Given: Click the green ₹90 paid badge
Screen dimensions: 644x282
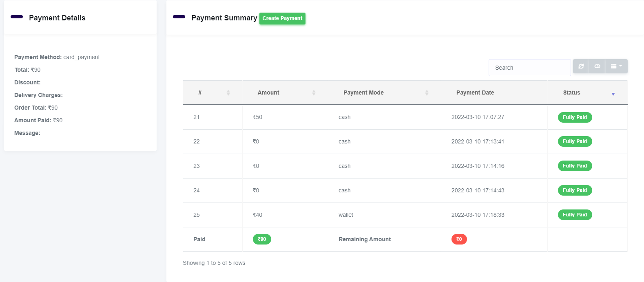Looking at the screenshot, I should click(x=262, y=239).
